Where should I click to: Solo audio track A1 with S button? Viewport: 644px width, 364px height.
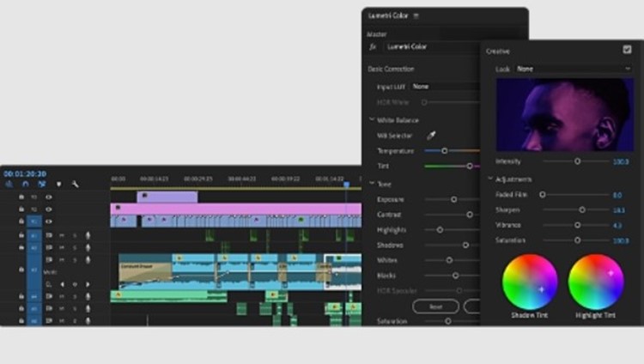click(75, 235)
